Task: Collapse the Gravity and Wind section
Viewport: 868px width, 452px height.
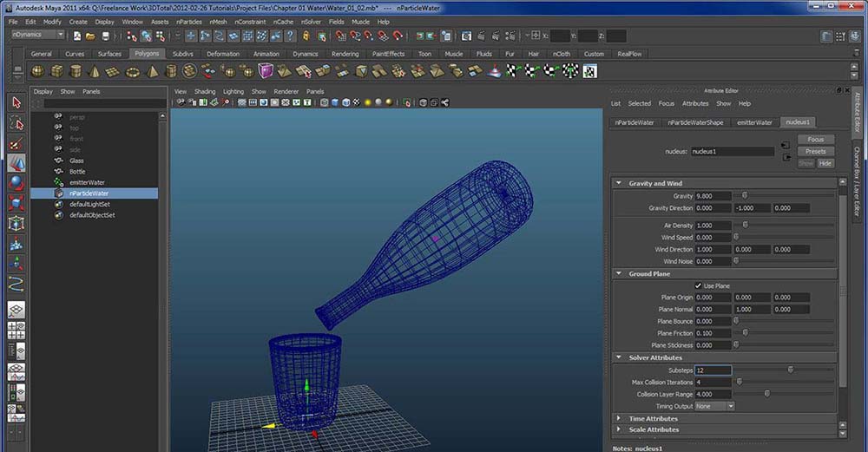Action: 619,183
